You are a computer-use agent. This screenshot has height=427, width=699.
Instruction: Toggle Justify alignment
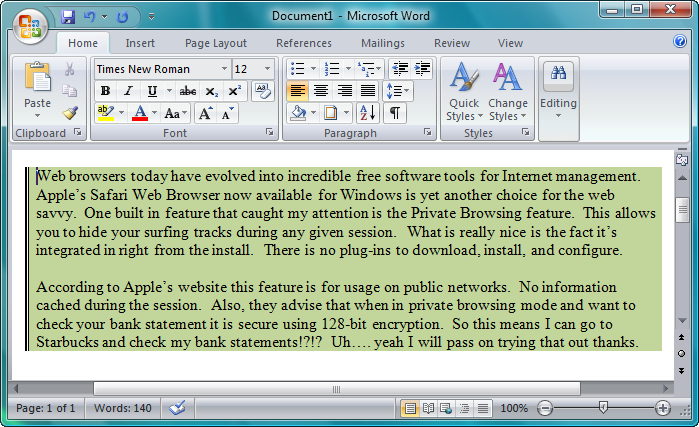click(x=367, y=91)
